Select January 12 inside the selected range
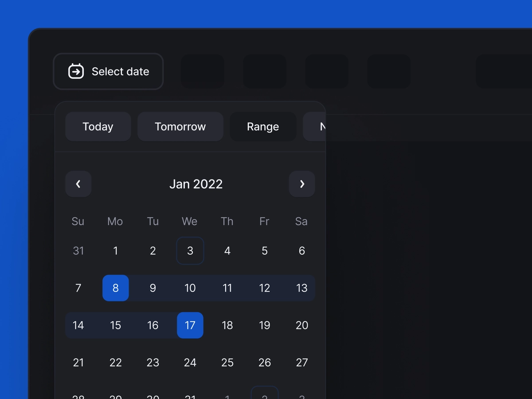The width and height of the screenshot is (532, 399). point(264,288)
